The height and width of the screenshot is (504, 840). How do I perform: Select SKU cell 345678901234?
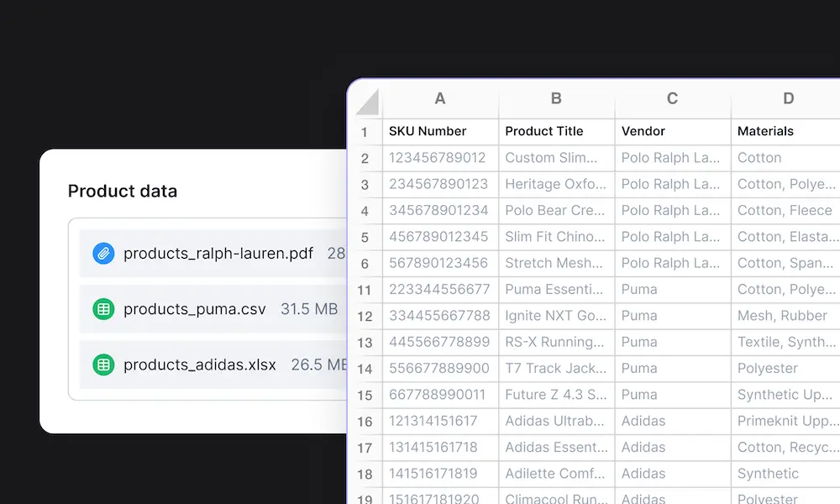coord(440,211)
